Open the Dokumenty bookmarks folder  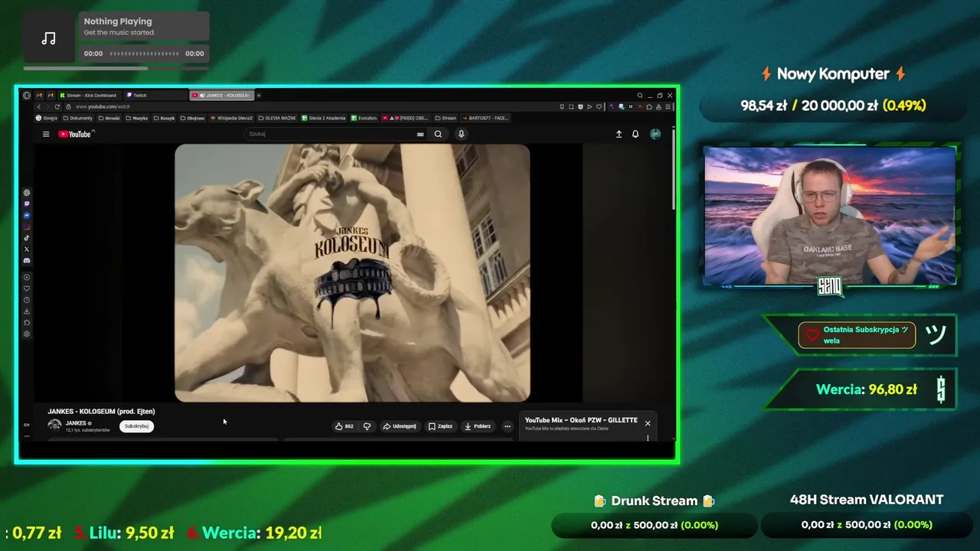coord(78,118)
